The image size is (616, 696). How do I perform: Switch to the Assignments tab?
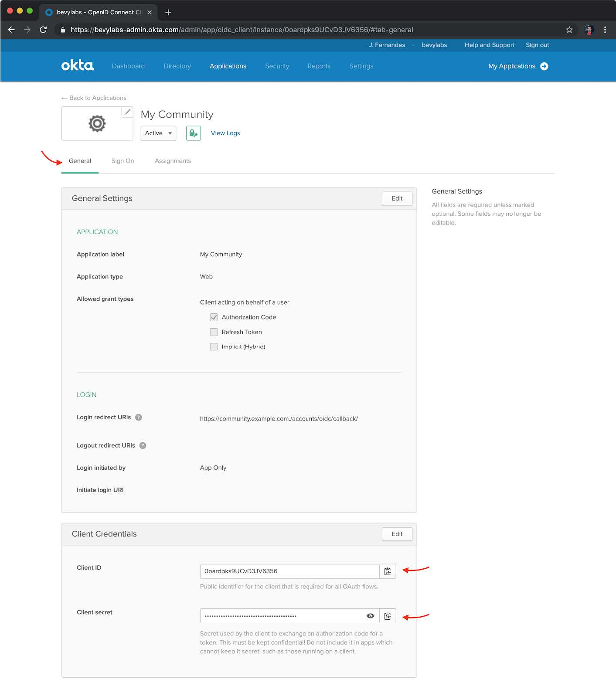[x=173, y=161]
